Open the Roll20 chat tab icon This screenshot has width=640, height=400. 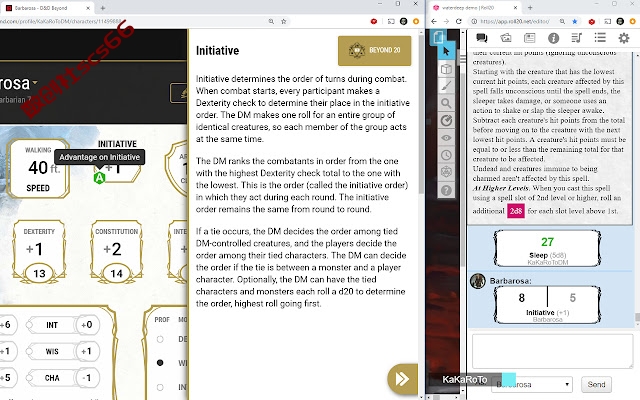[x=482, y=38]
